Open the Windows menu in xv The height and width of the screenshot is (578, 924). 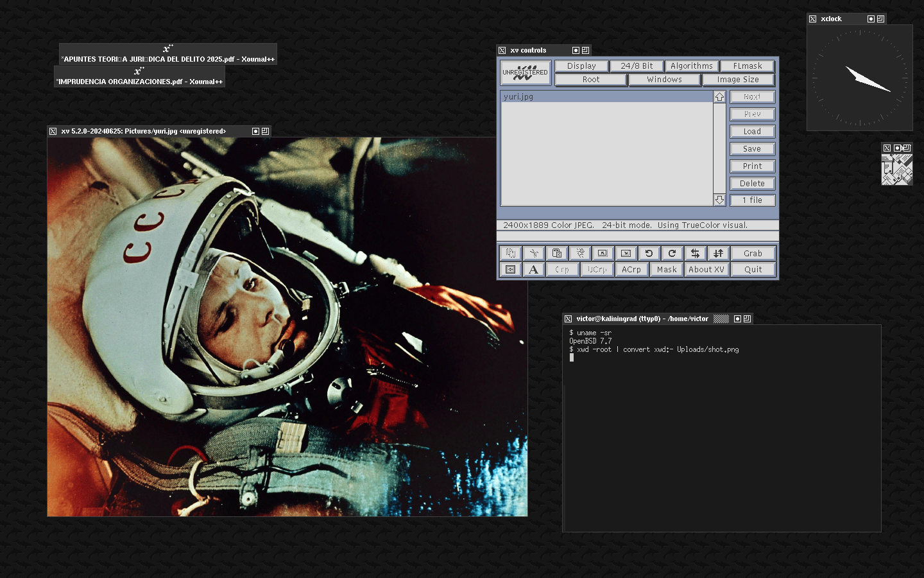(664, 80)
